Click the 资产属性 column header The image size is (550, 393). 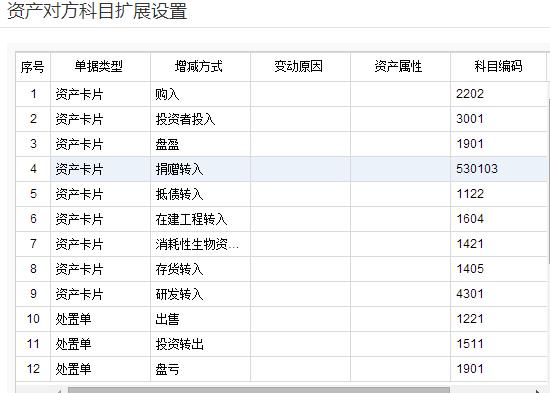[400, 67]
